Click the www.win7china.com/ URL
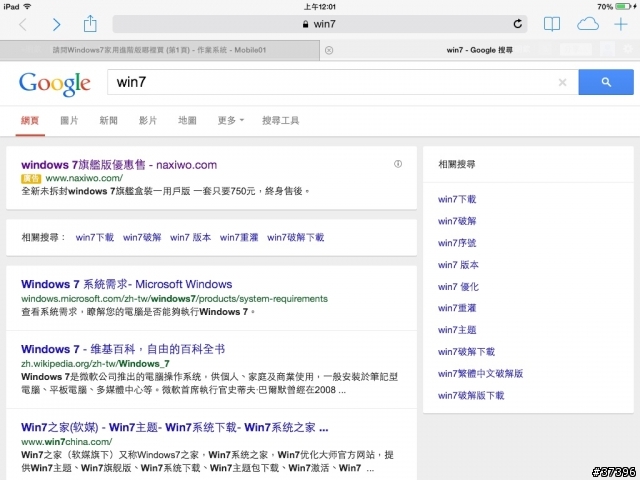This screenshot has height=480, width=640. 67,442
